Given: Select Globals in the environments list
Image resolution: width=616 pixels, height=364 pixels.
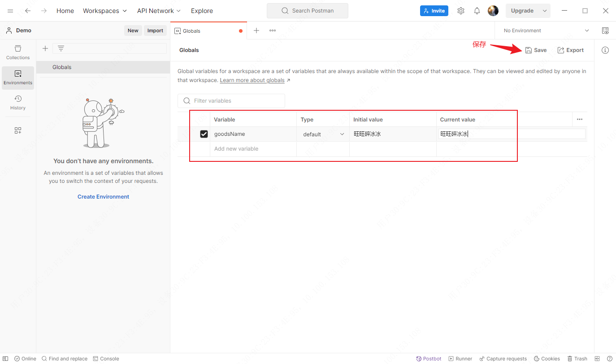Looking at the screenshot, I should tap(103, 67).
